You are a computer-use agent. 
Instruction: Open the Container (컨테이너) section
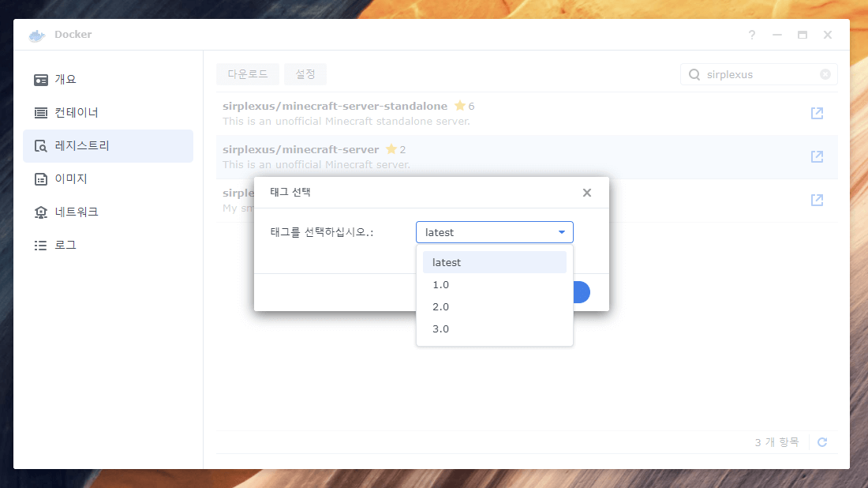click(x=108, y=113)
